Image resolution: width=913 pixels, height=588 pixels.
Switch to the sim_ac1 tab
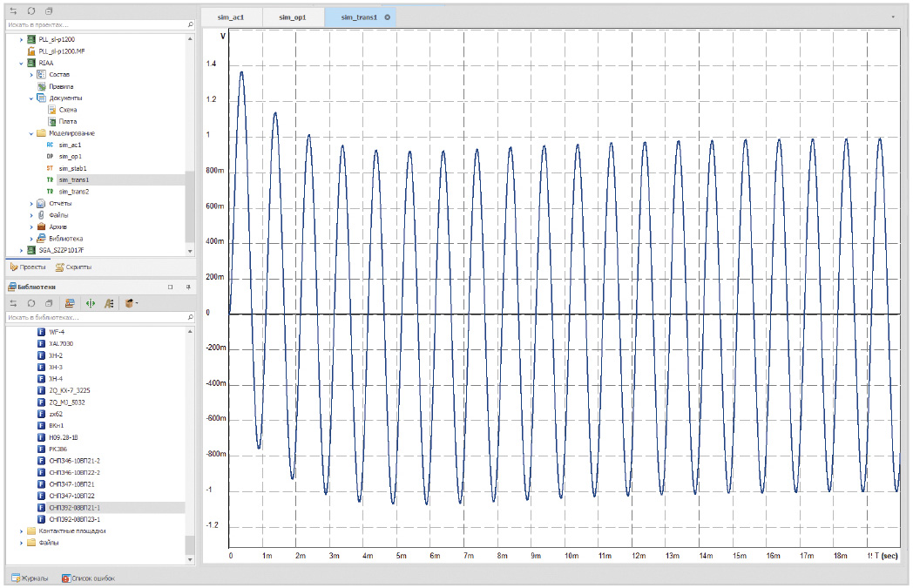(x=232, y=17)
